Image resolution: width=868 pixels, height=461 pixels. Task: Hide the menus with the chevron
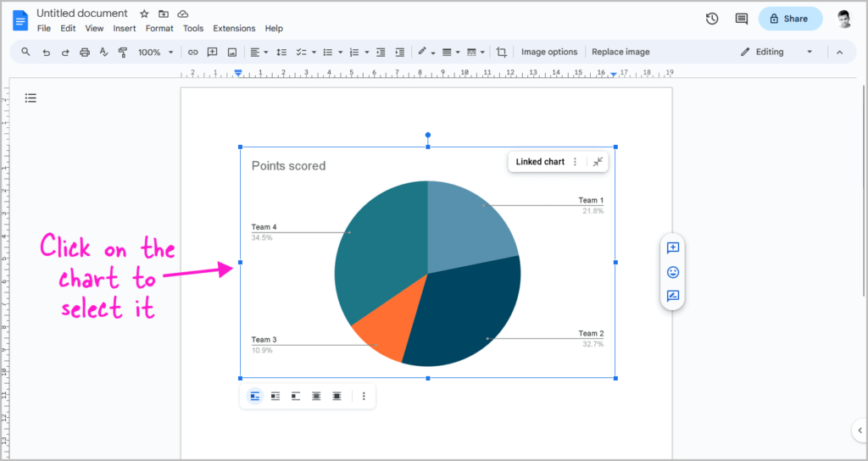click(x=839, y=52)
